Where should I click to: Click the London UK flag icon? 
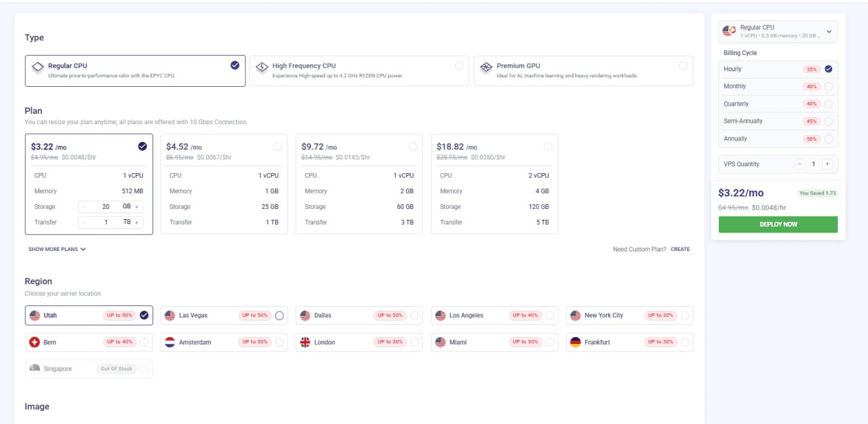pos(305,342)
